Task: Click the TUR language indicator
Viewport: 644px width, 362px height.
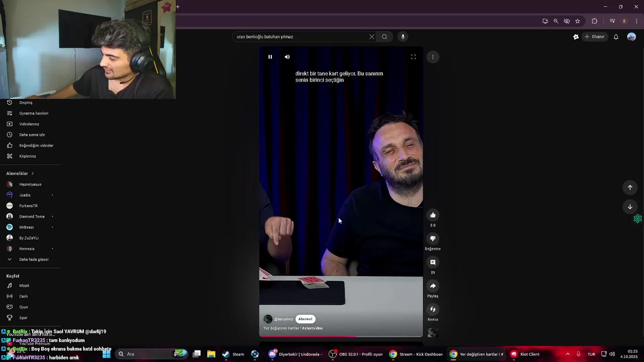Action: coord(591,354)
